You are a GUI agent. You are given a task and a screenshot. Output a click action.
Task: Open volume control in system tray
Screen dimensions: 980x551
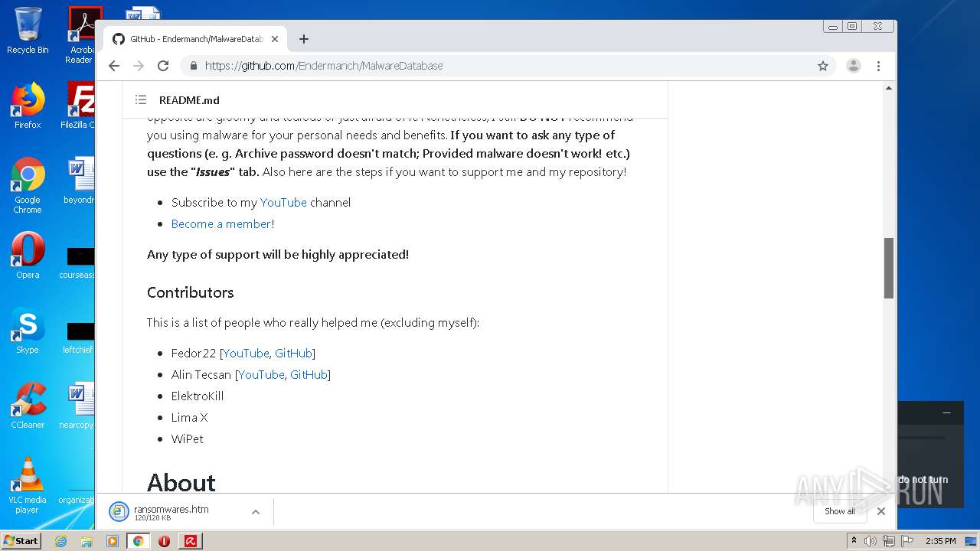tap(871, 541)
